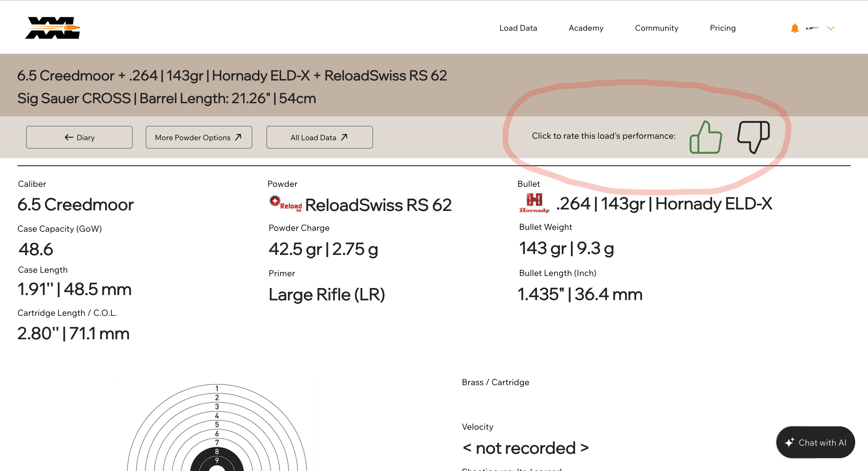Click the bullet length 1.435" | 36.4 mm

(x=580, y=294)
